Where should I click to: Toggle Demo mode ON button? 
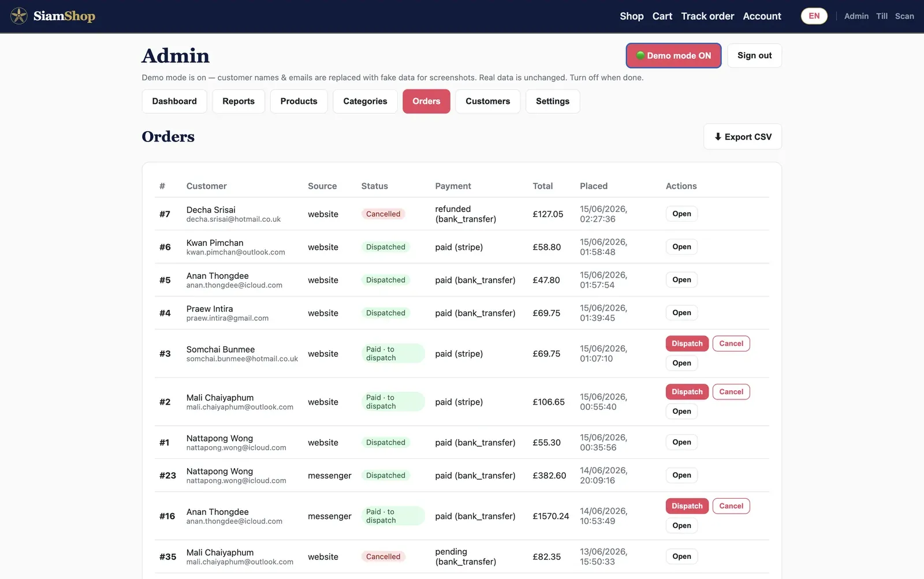point(673,55)
